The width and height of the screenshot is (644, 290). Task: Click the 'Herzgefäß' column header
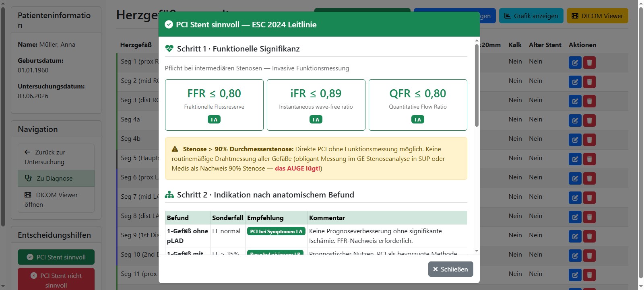136,45
